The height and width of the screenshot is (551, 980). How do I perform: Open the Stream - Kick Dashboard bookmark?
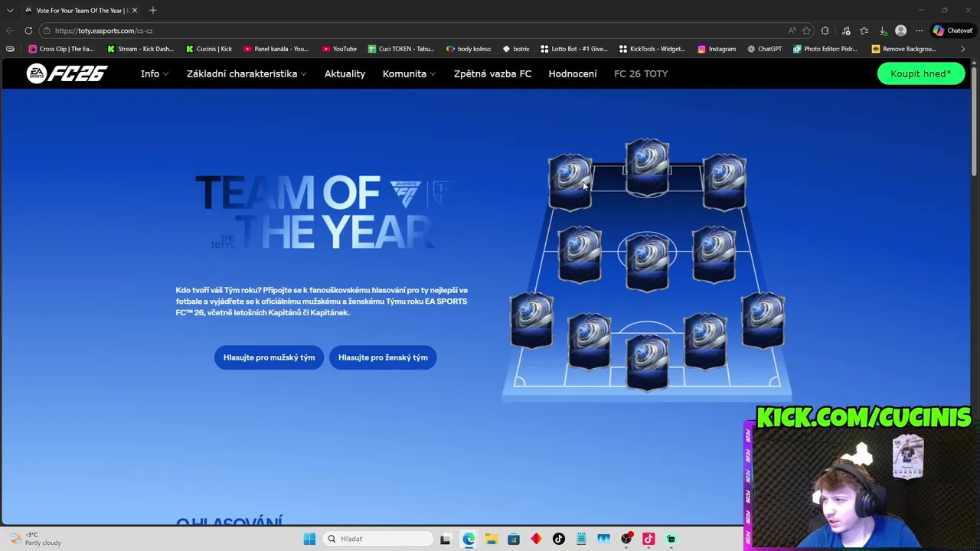click(140, 49)
